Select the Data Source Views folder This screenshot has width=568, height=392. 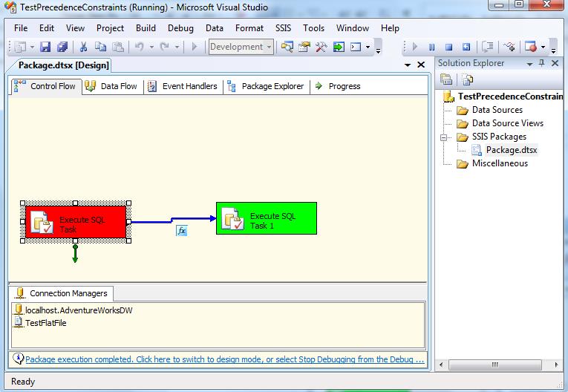pos(507,123)
